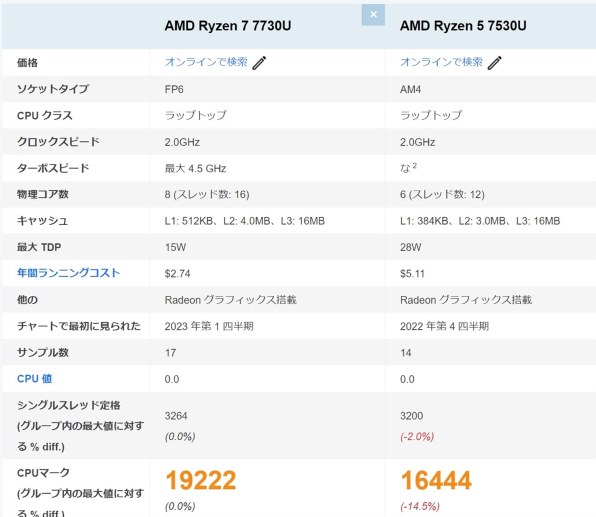
Task: Click the 最大 TDP row label
Action: tap(39, 247)
